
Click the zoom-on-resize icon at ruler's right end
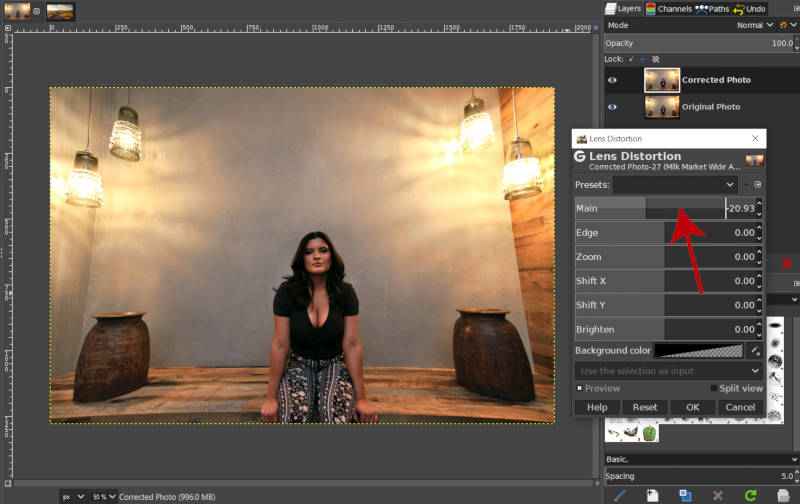[x=595, y=28]
